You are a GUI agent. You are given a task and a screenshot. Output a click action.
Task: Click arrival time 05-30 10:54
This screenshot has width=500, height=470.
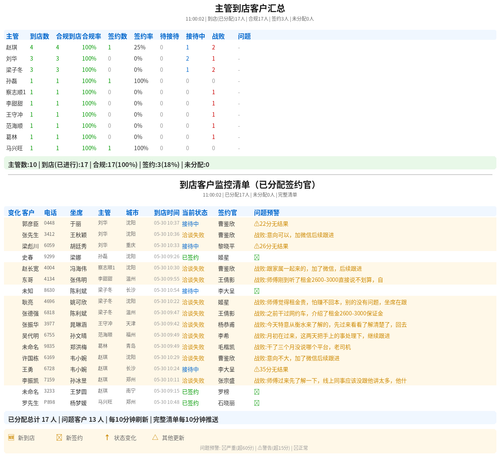tap(167, 290)
